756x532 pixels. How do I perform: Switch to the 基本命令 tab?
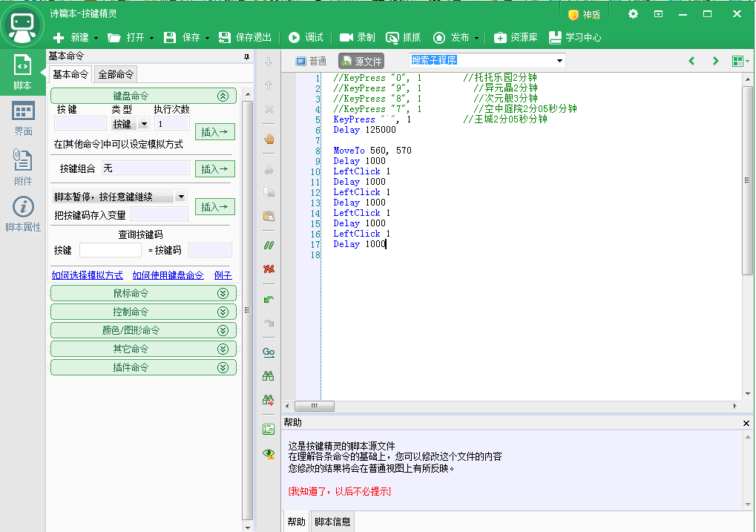click(x=70, y=74)
